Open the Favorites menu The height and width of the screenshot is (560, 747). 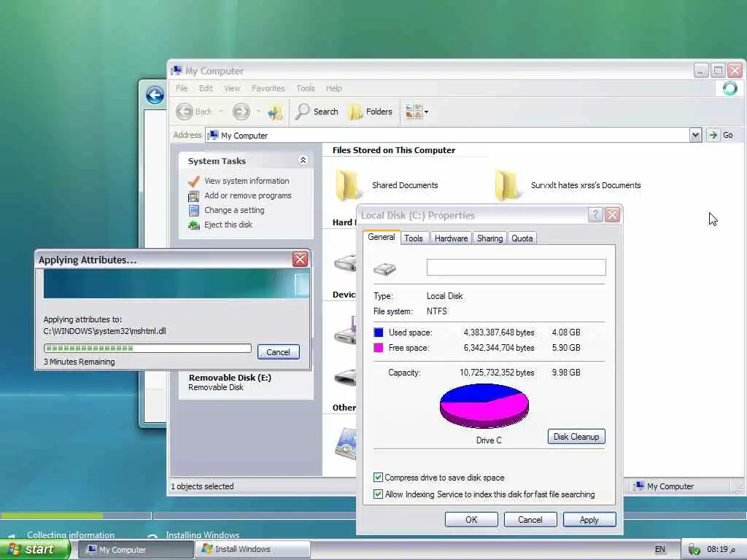[x=268, y=88]
